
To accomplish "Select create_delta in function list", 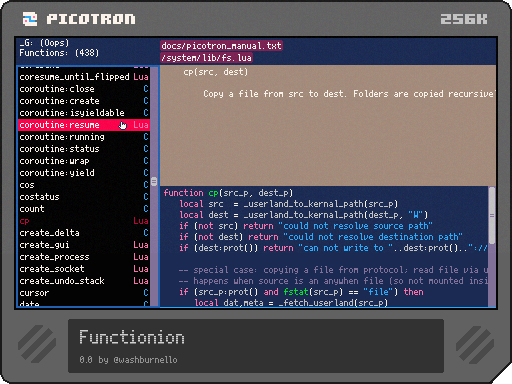I will pyautogui.click(x=84, y=233).
